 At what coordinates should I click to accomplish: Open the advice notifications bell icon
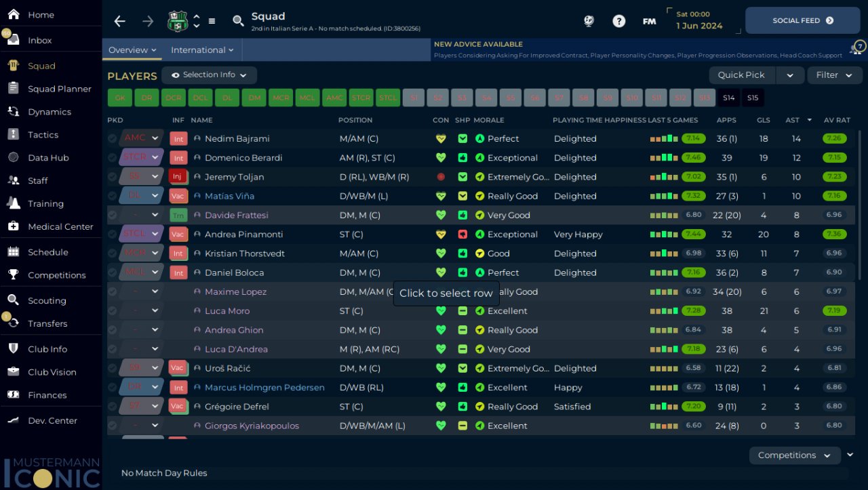tap(856, 49)
